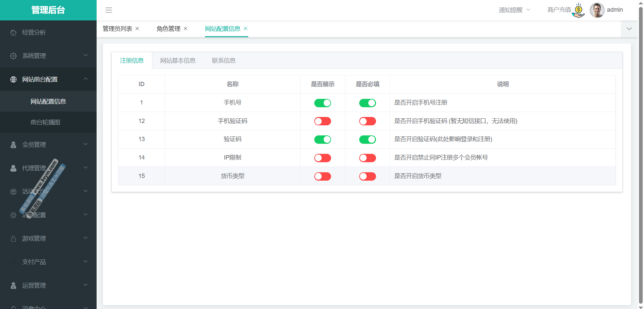Enable 是否必填 for 手机验证码
Screen dimensions: 644x309
pos(367,121)
